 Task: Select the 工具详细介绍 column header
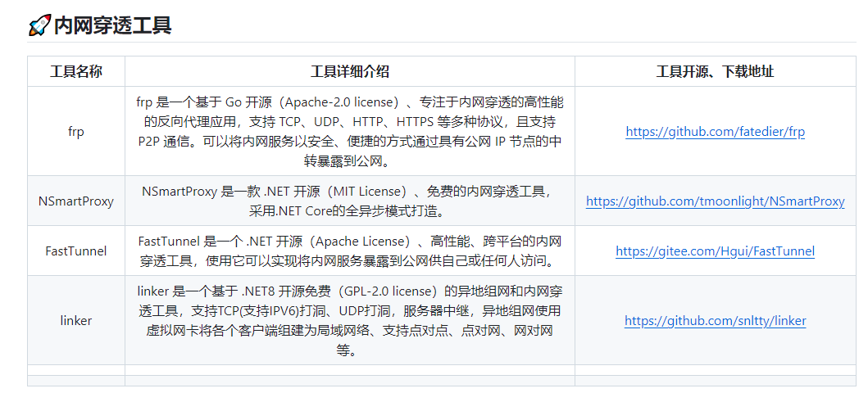[350, 71]
